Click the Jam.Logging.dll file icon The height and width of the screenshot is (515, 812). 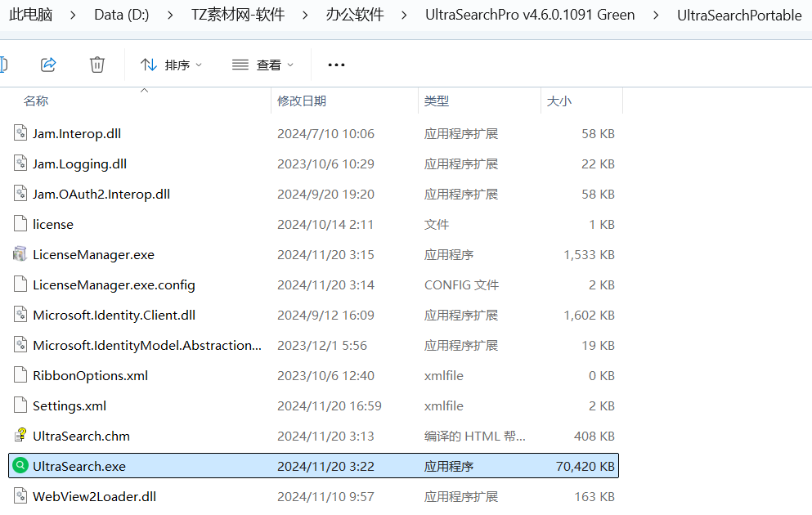point(20,163)
